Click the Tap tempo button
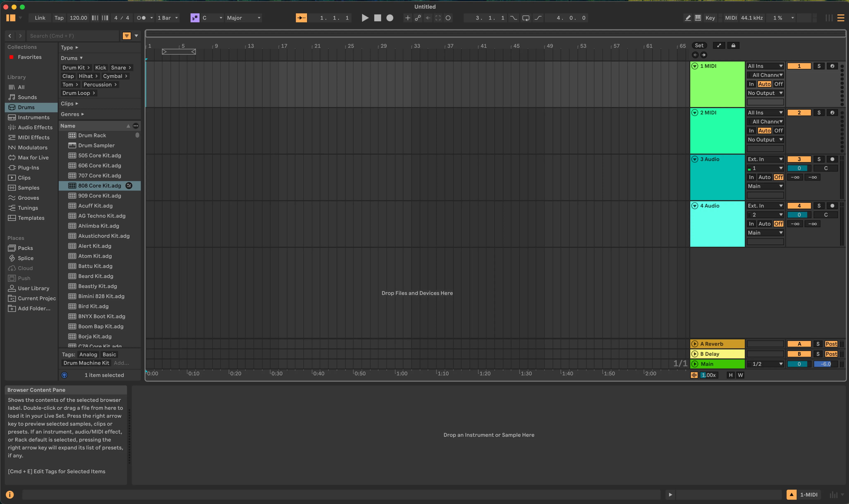 tap(58, 18)
